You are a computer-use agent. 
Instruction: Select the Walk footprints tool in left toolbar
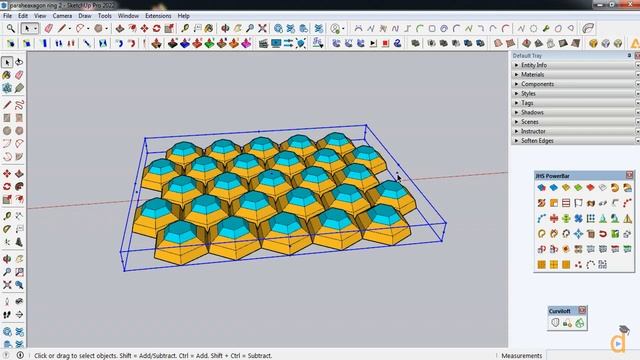coord(7,315)
